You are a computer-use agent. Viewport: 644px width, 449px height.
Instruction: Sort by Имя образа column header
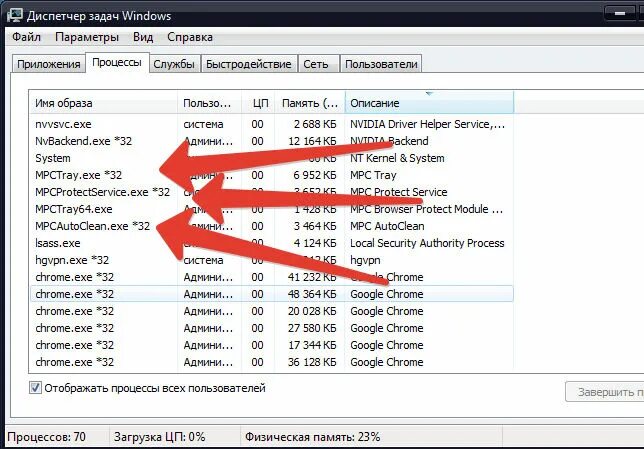[104, 103]
